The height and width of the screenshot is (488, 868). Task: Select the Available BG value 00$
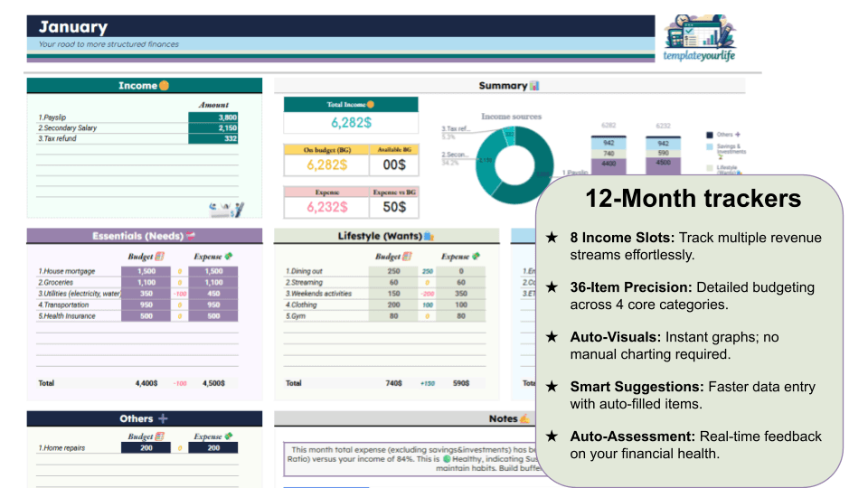394,164
